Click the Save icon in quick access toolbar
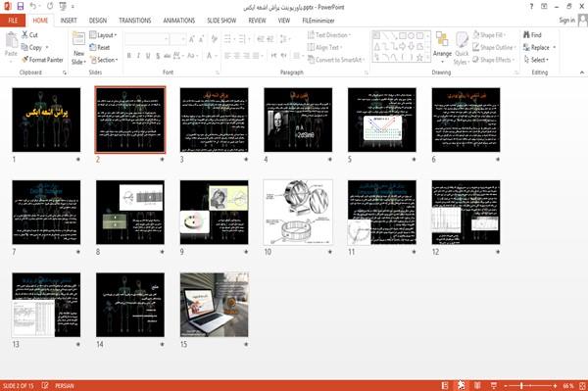This screenshot has height=391, width=588. click(21, 7)
